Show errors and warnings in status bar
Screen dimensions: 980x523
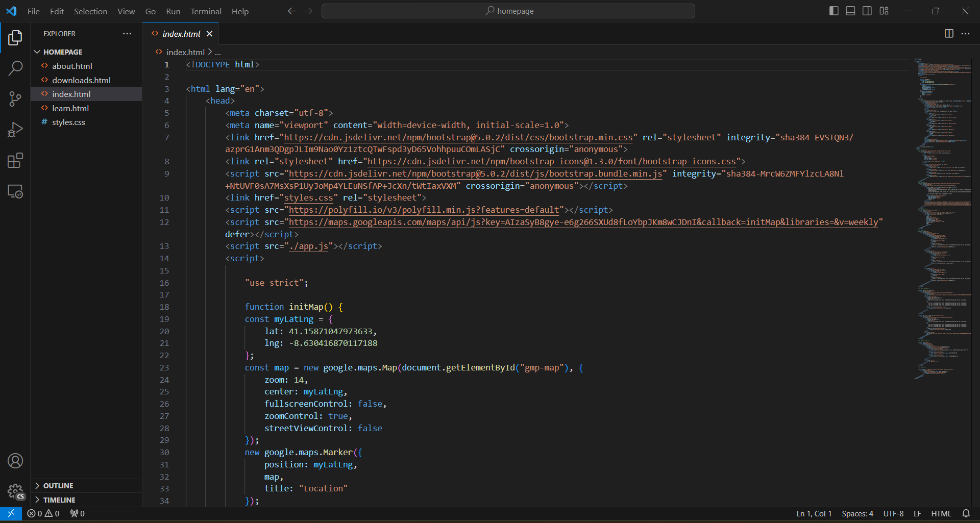(43, 513)
